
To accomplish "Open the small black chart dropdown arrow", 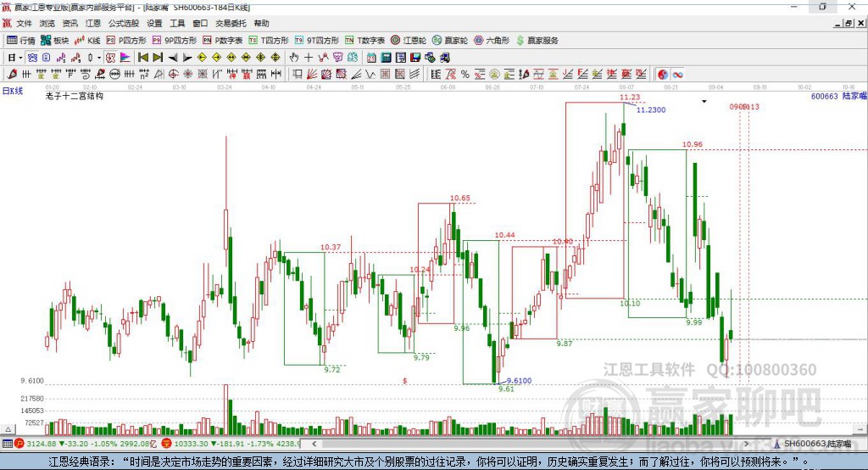I will click(x=704, y=102).
